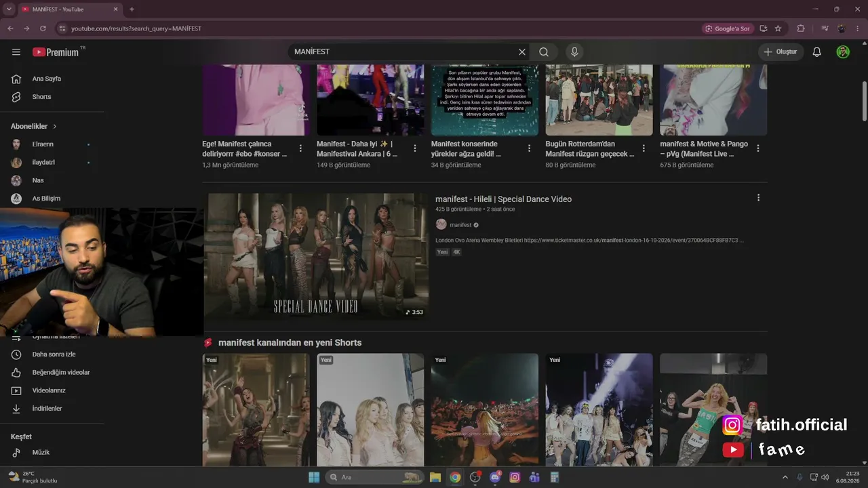Image resolution: width=868 pixels, height=488 pixels.
Task: Submit search with the magnifier button
Action: pos(544,52)
